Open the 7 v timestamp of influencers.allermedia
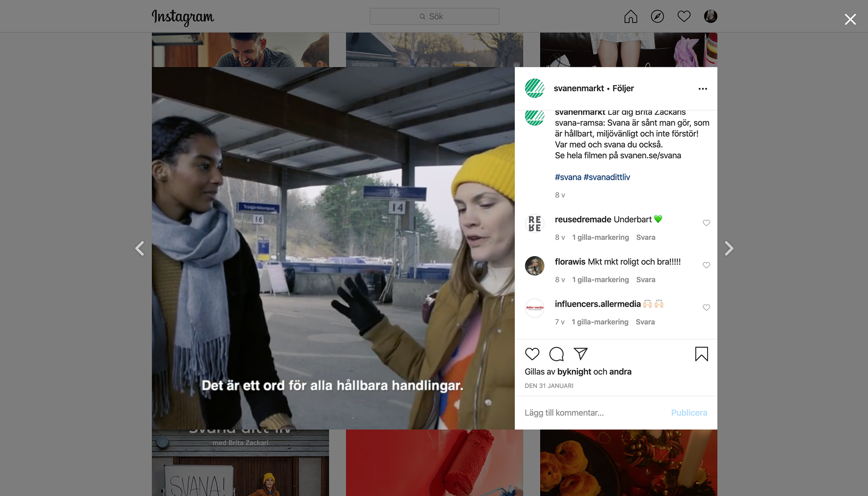Screen dimensions: 868x496 coord(560,322)
